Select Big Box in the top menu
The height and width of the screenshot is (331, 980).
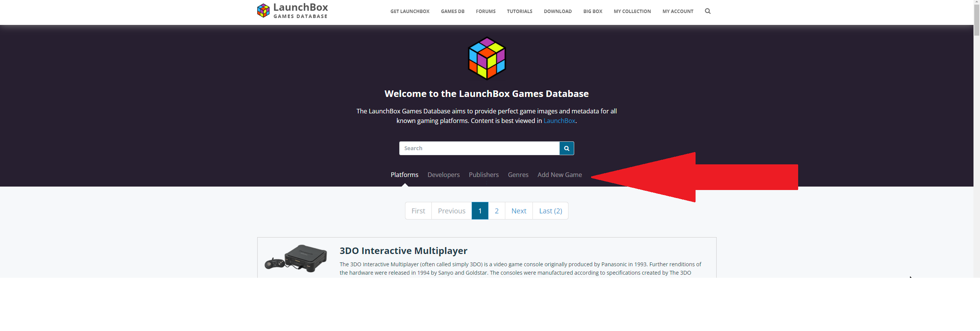pyautogui.click(x=593, y=11)
